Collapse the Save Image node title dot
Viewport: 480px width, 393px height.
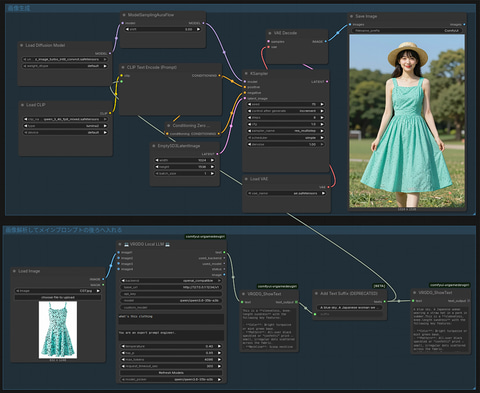pyautogui.click(x=351, y=16)
